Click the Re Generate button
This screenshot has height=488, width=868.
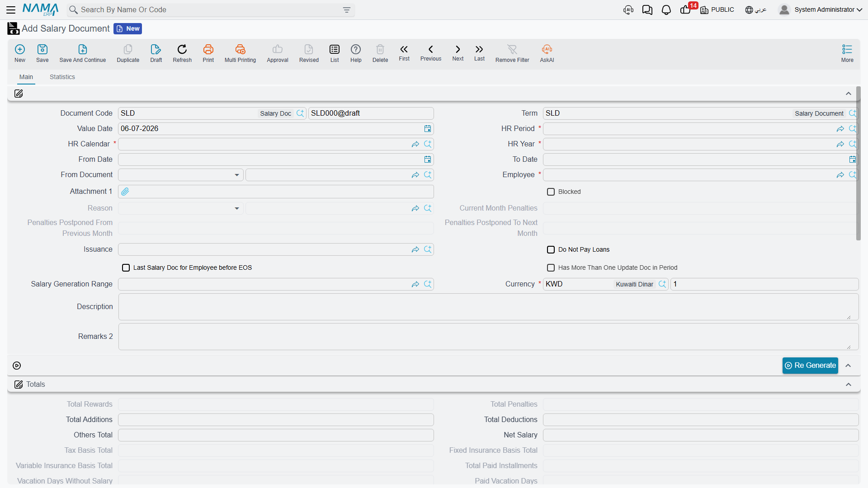(810, 366)
